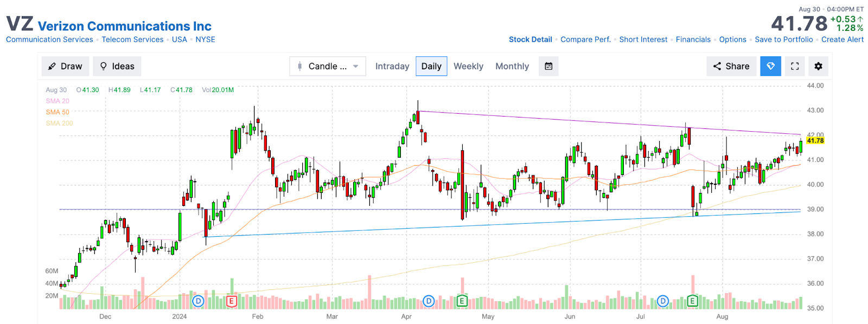This screenshot has height=324, width=868.
Task: Toggle fullscreen chart view
Action: coord(795,66)
